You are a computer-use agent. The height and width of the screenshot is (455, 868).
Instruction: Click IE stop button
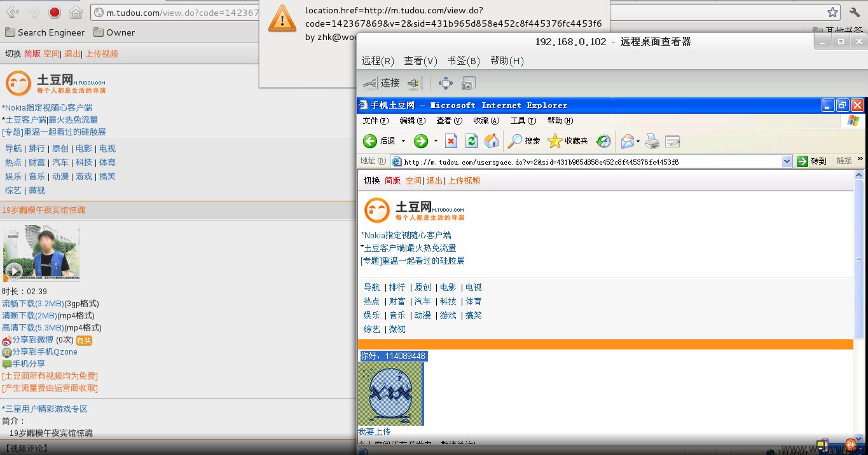(x=451, y=141)
